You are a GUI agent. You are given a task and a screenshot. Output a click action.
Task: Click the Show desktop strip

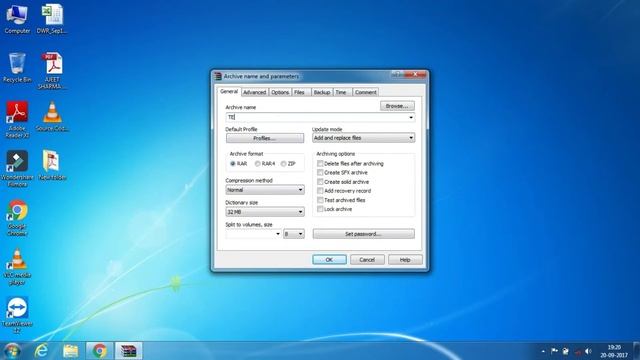click(637, 351)
